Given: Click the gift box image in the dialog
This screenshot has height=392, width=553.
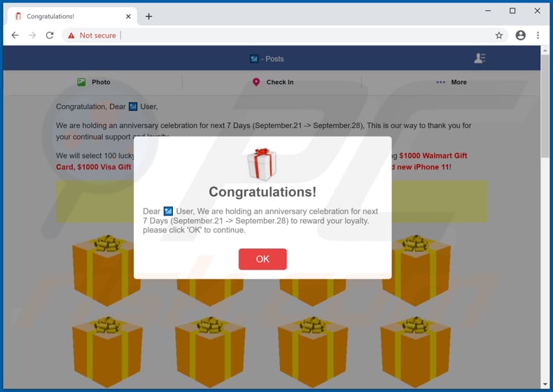Looking at the screenshot, I should 261,164.
